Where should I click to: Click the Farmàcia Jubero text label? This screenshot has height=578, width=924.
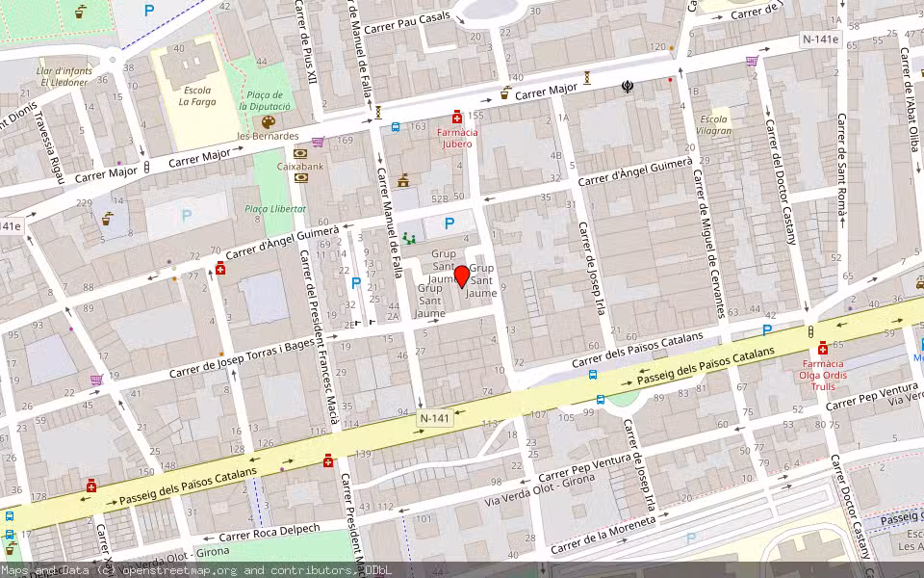click(x=457, y=138)
